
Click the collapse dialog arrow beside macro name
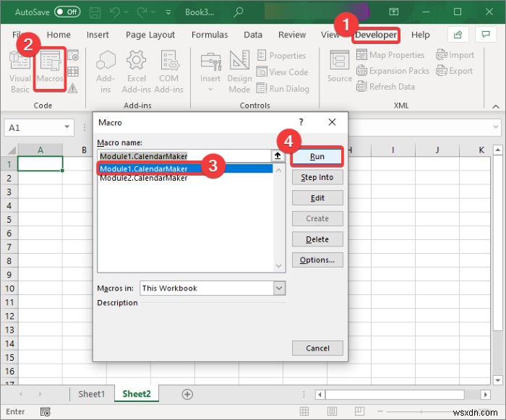point(278,156)
